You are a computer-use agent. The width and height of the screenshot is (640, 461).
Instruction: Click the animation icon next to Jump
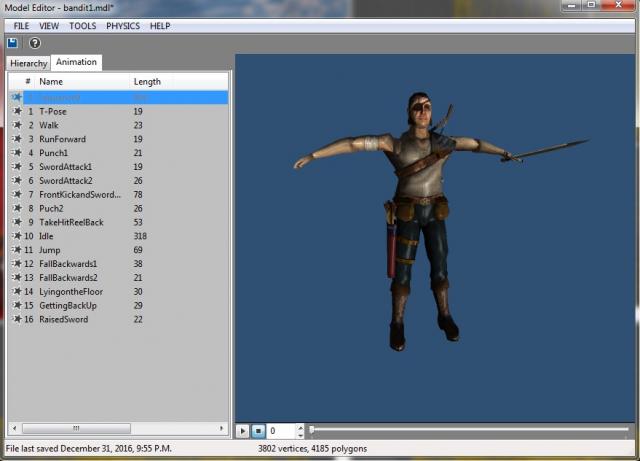coord(15,250)
